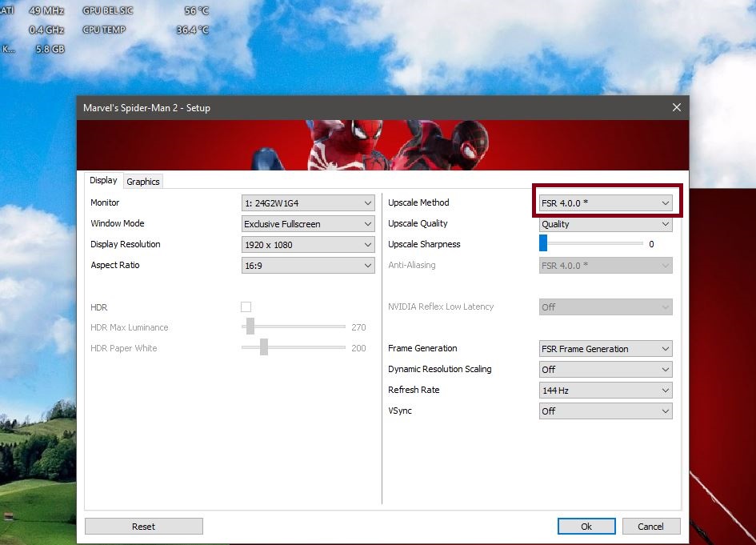756x545 pixels.
Task: Click the 56 °C GPU temperature reading
Action: pos(196,10)
